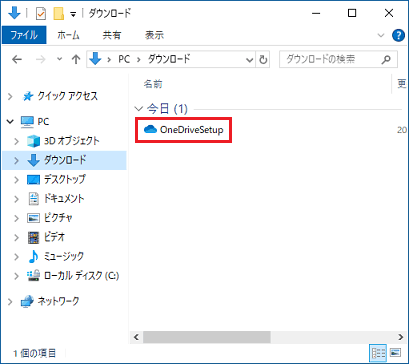Expand クイック アクセス in the navigation pane
Image resolution: width=409 pixels, height=364 pixels.
point(10,97)
